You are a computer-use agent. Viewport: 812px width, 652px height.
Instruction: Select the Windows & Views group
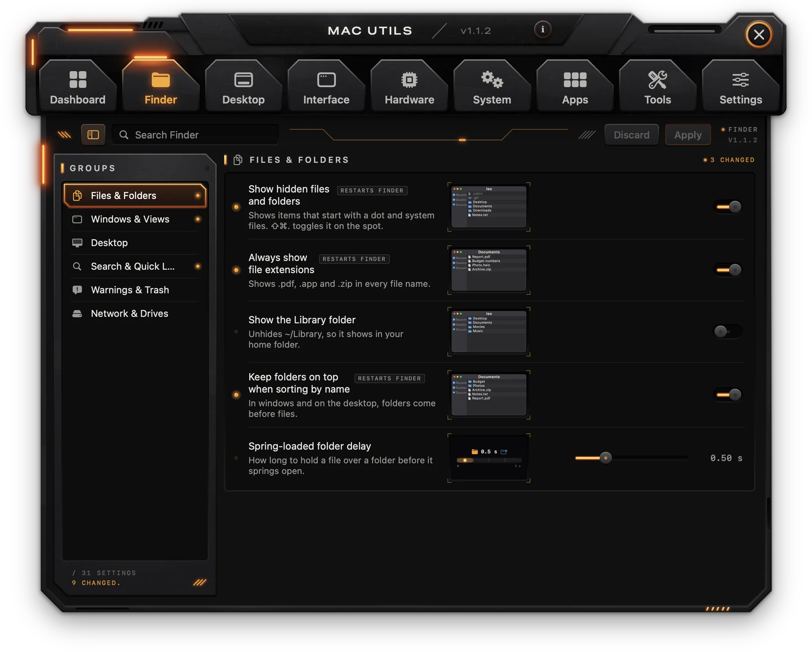point(135,219)
